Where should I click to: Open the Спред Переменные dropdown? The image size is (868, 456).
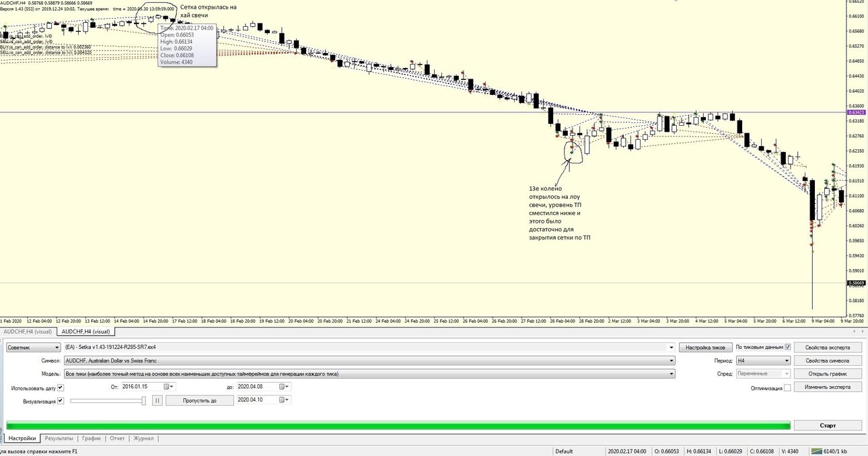(x=764, y=373)
